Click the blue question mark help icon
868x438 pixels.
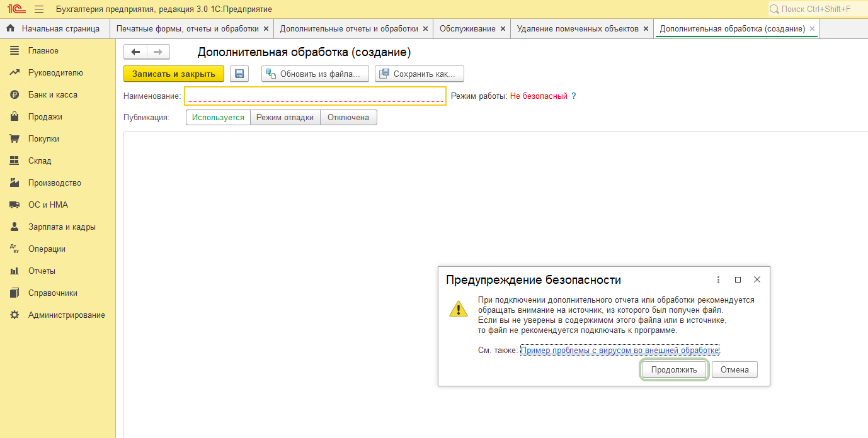coord(573,96)
